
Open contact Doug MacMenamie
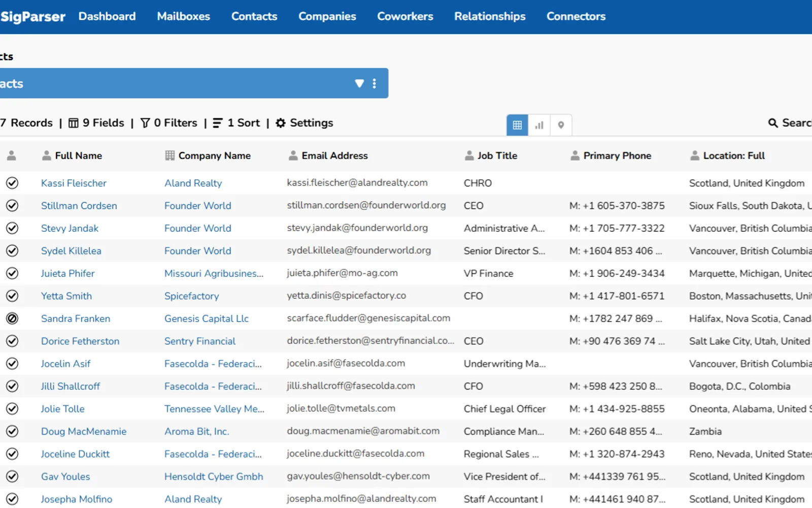pyautogui.click(x=84, y=431)
